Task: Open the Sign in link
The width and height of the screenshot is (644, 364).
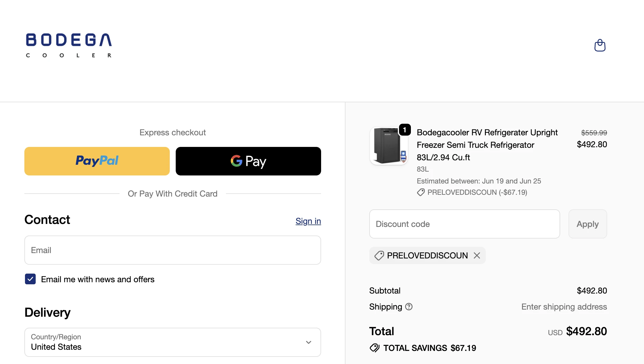Action: pyautogui.click(x=308, y=221)
